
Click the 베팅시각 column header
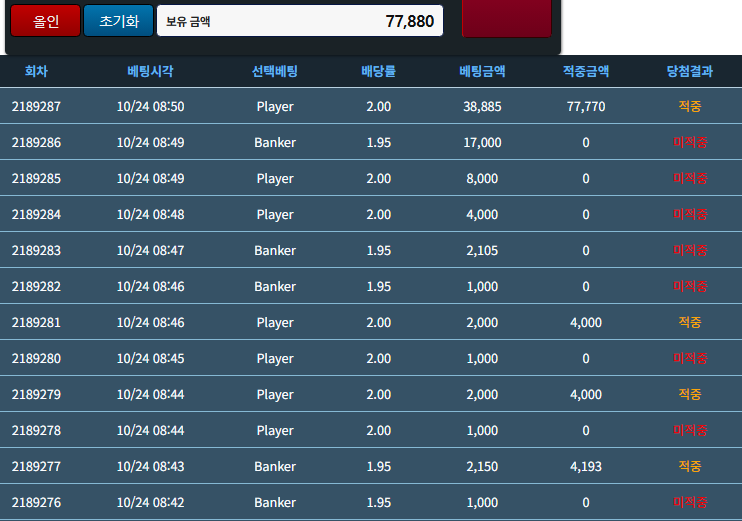click(x=150, y=71)
